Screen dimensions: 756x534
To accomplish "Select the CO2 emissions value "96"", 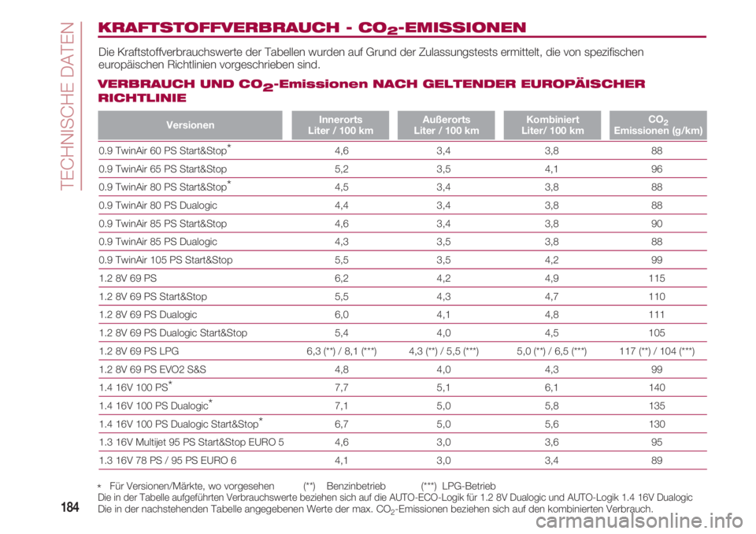I will 657,169.
